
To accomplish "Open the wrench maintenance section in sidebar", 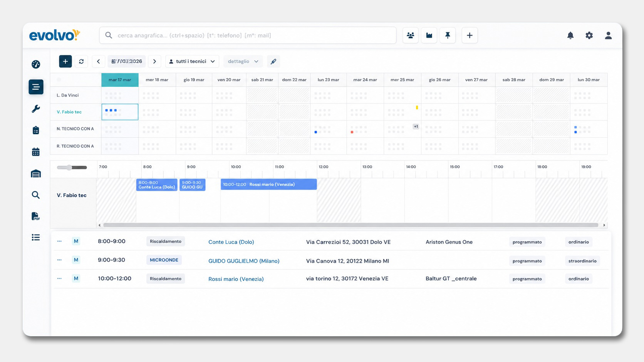I will (36, 109).
